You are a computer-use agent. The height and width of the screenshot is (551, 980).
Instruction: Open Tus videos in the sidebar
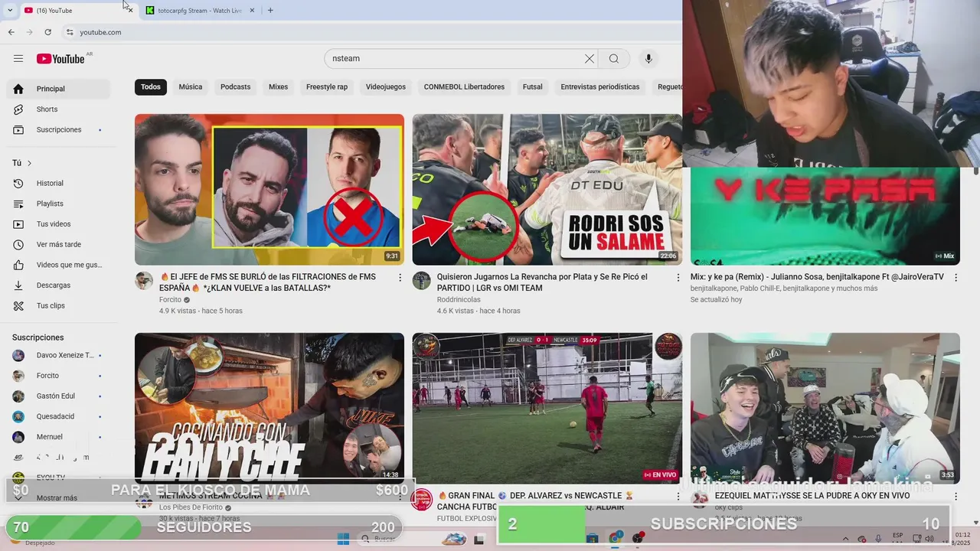(58, 224)
